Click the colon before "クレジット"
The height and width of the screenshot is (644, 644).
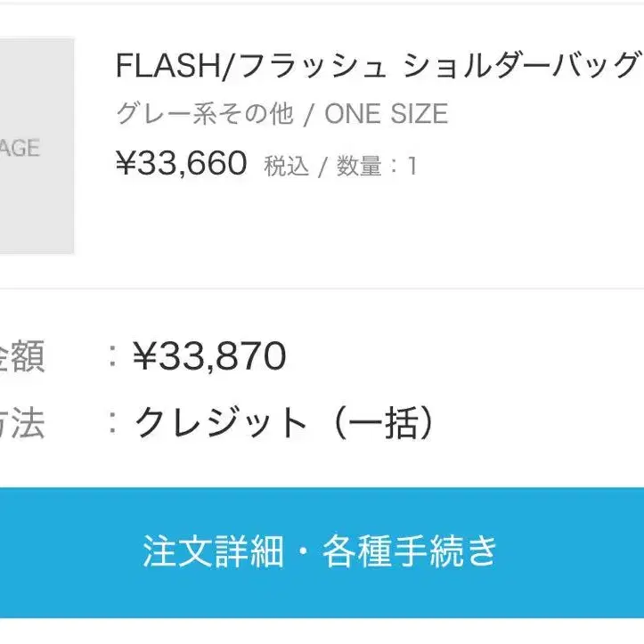(112, 424)
